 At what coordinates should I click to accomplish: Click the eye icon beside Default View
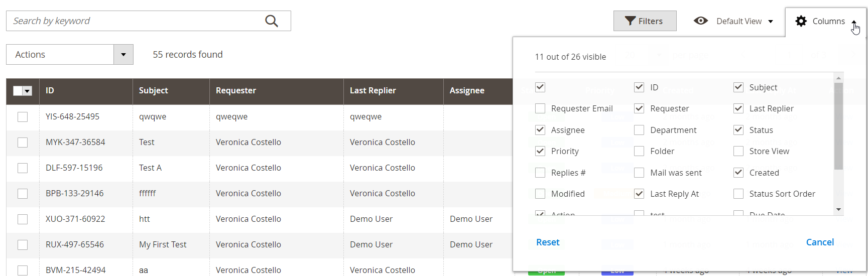[x=701, y=21]
